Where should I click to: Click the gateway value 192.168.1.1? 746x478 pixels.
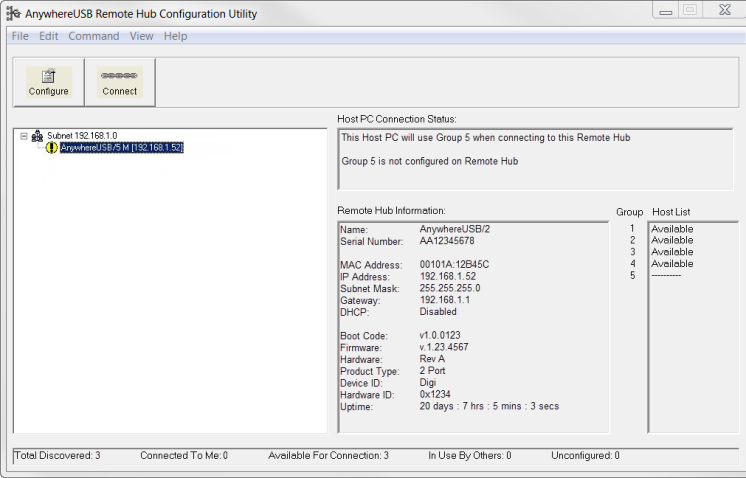pyautogui.click(x=444, y=300)
